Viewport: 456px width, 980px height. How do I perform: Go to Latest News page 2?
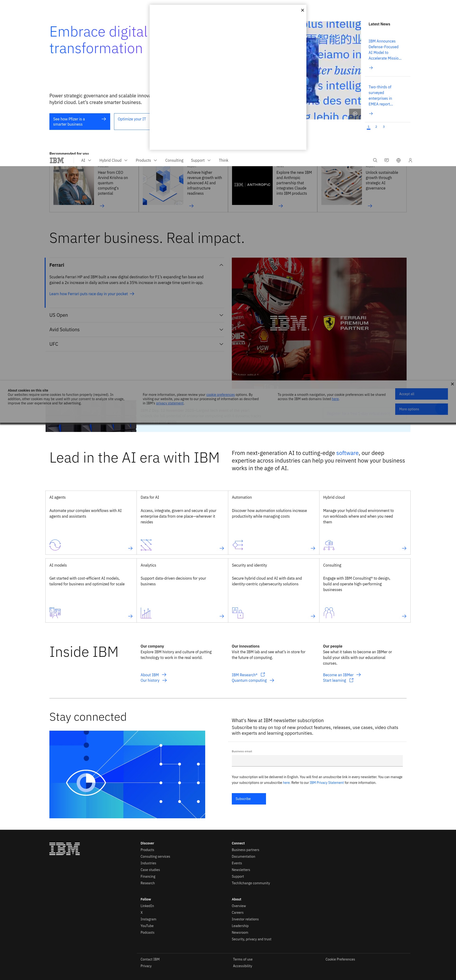376,127
